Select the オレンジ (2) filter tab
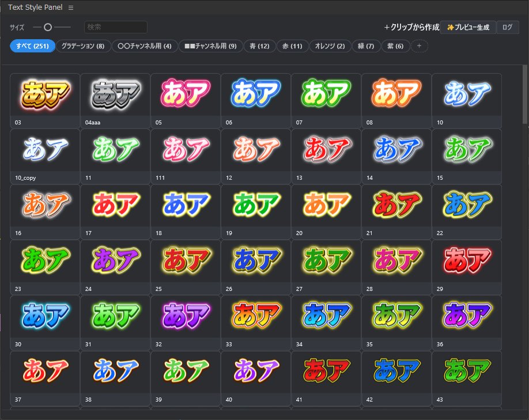529x420 pixels. pyautogui.click(x=330, y=46)
